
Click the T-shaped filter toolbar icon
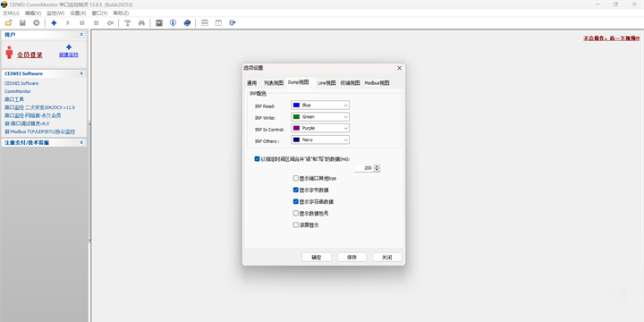(127, 23)
